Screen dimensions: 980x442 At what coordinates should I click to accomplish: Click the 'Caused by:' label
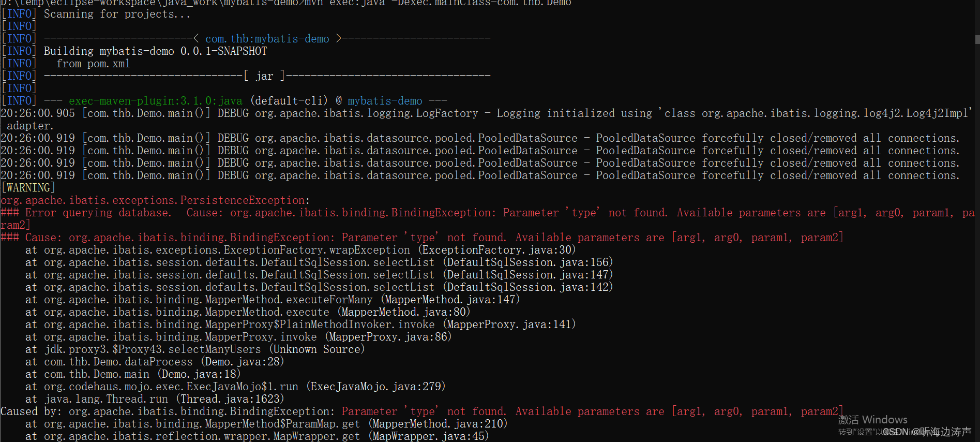pyautogui.click(x=31, y=411)
